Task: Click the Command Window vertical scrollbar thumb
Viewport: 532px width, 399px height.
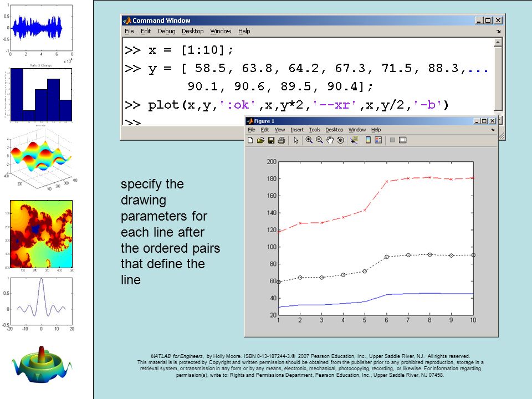Action: (498, 79)
